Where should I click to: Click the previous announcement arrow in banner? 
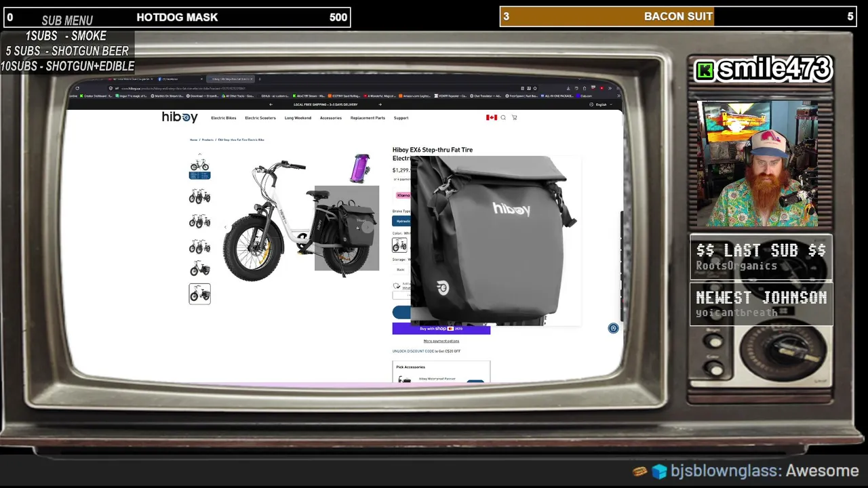[x=271, y=104]
